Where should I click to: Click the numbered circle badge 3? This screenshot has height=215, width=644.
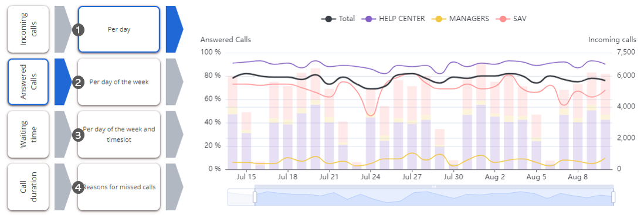coord(78,135)
